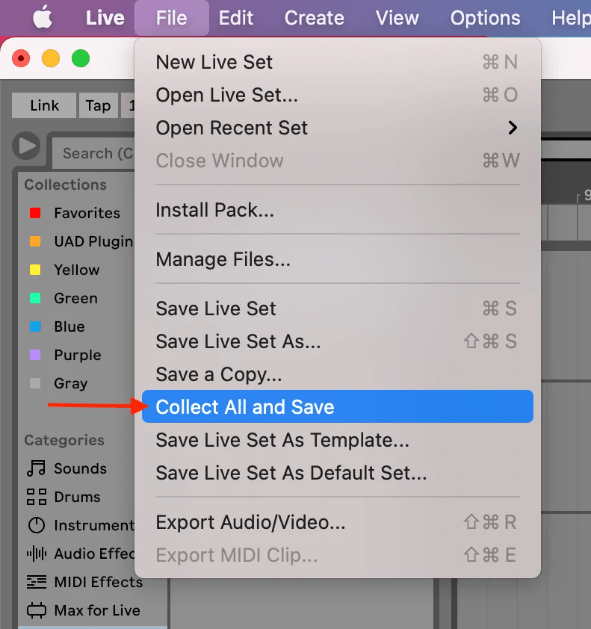The width and height of the screenshot is (591, 629).
Task: Click the browser Search field
Action: coord(94,153)
